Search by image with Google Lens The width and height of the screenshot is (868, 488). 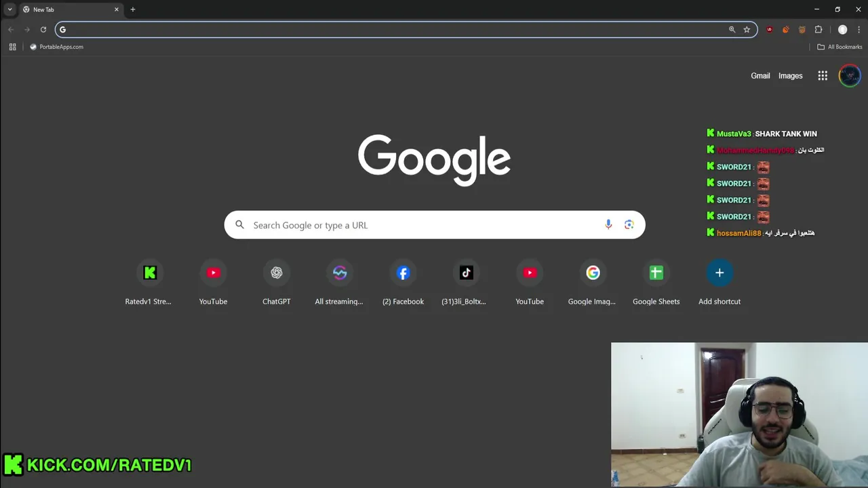629,225
